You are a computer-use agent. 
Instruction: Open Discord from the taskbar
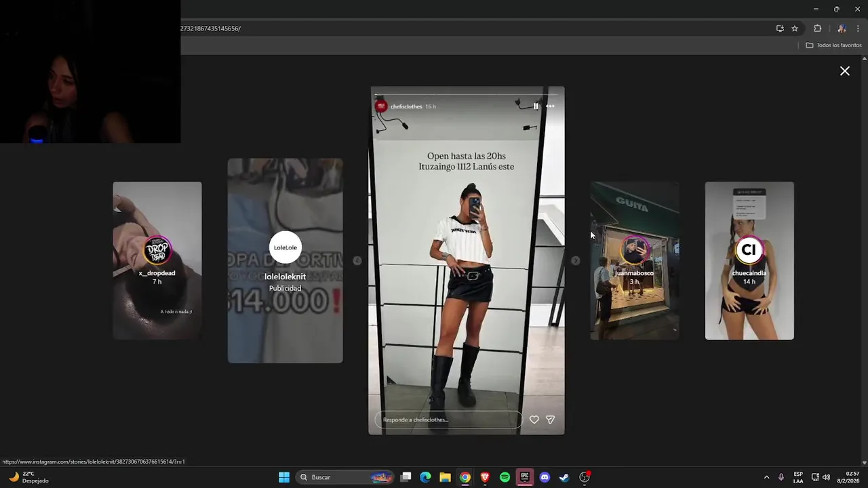coord(545,477)
